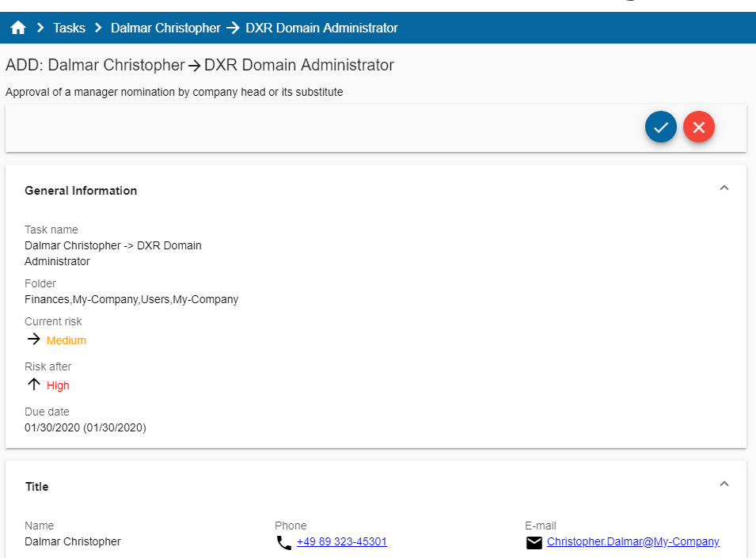Screen dimensions: 756x558
Task: Select Dalmar Christopher in the breadcrumb
Action: 165,28
